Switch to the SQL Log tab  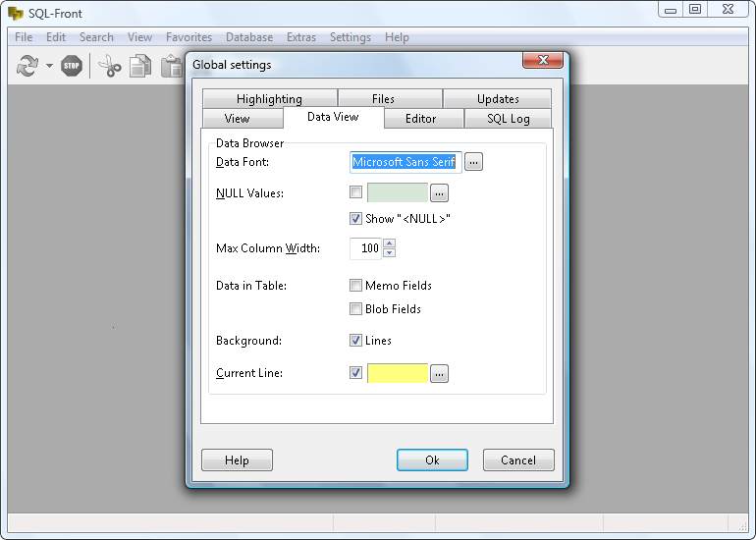click(508, 119)
